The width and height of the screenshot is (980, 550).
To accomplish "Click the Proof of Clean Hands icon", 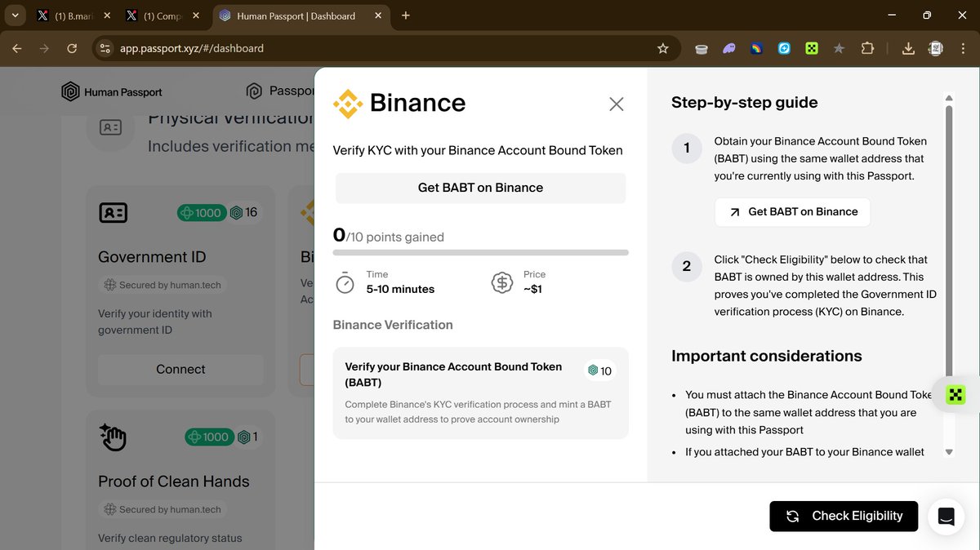I will [113, 437].
